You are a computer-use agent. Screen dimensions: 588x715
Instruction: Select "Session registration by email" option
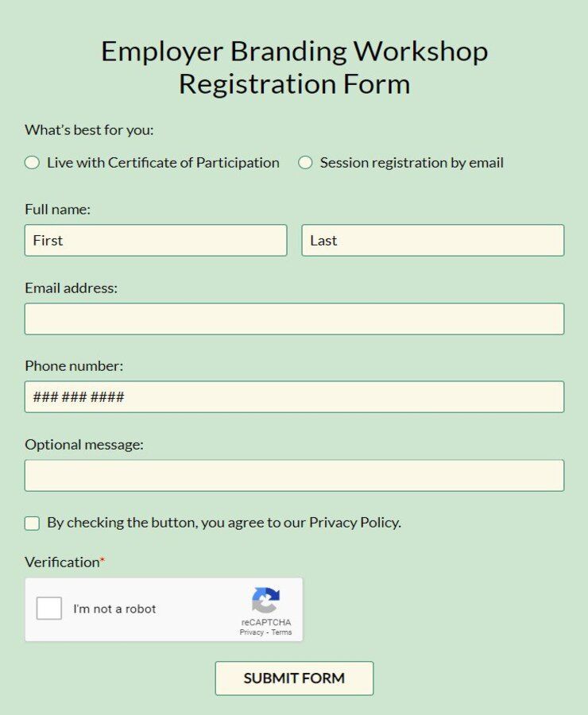[x=305, y=162]
